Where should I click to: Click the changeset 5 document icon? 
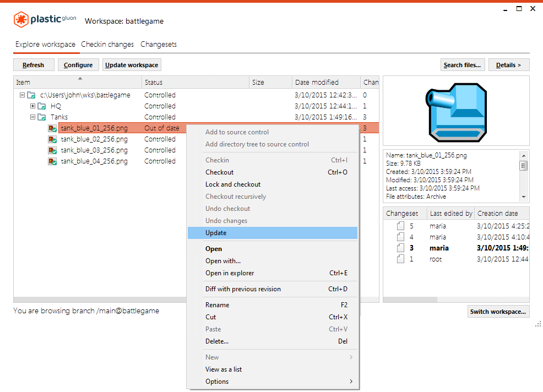click(x=401, y=226)
